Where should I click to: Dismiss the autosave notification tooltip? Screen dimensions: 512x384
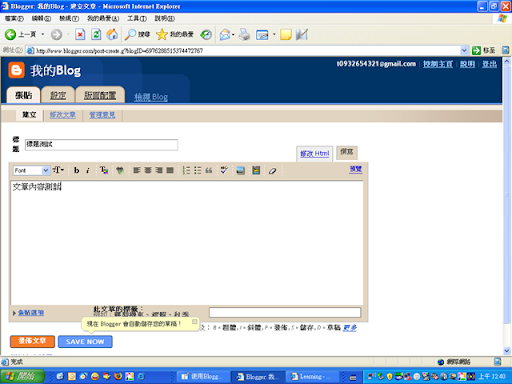[x=194, y=322]
